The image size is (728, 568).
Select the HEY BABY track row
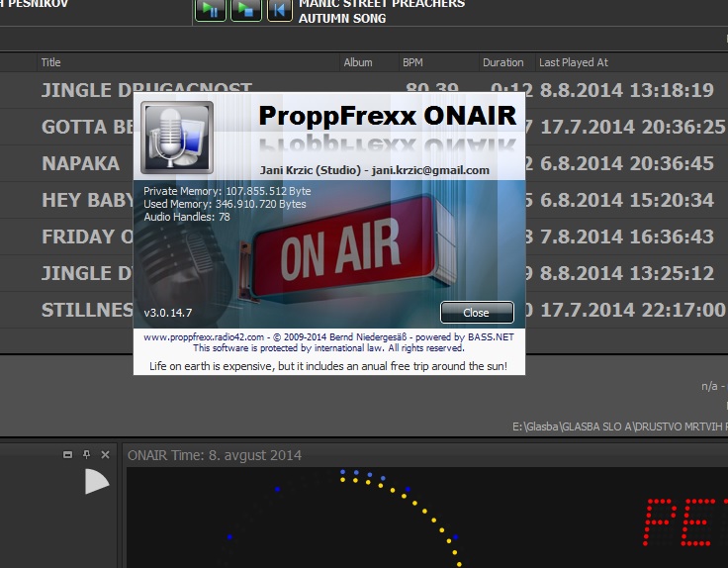click(x=88, y=200)
